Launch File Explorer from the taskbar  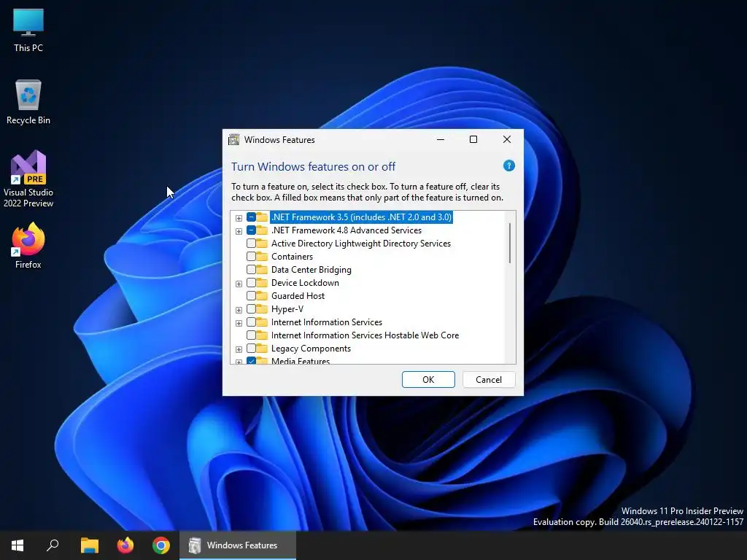[89, 545]
